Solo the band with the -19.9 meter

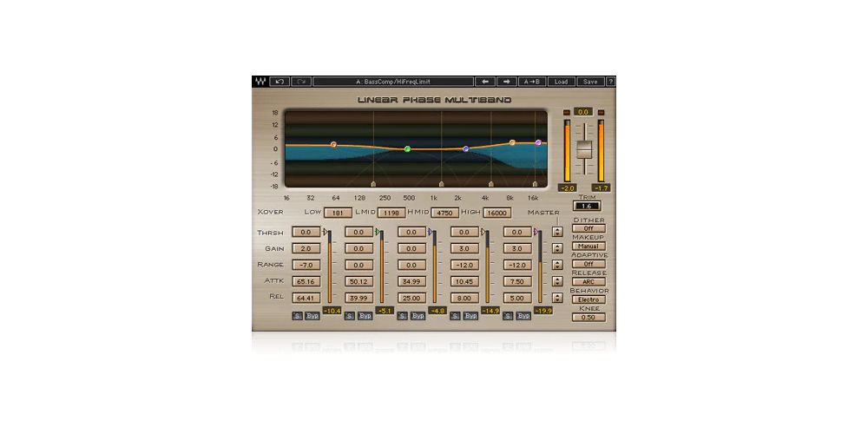tap(508, 316)
